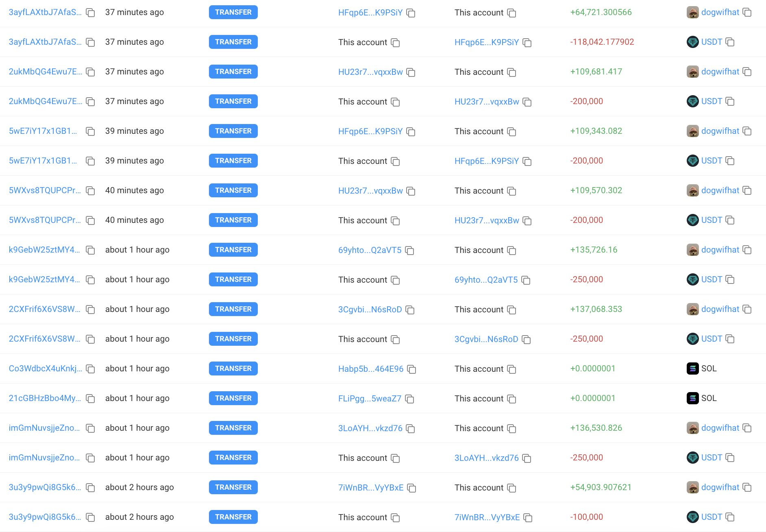
Task: Open the Habp5b...464E96 account link
Action: [x=371, y=369]
